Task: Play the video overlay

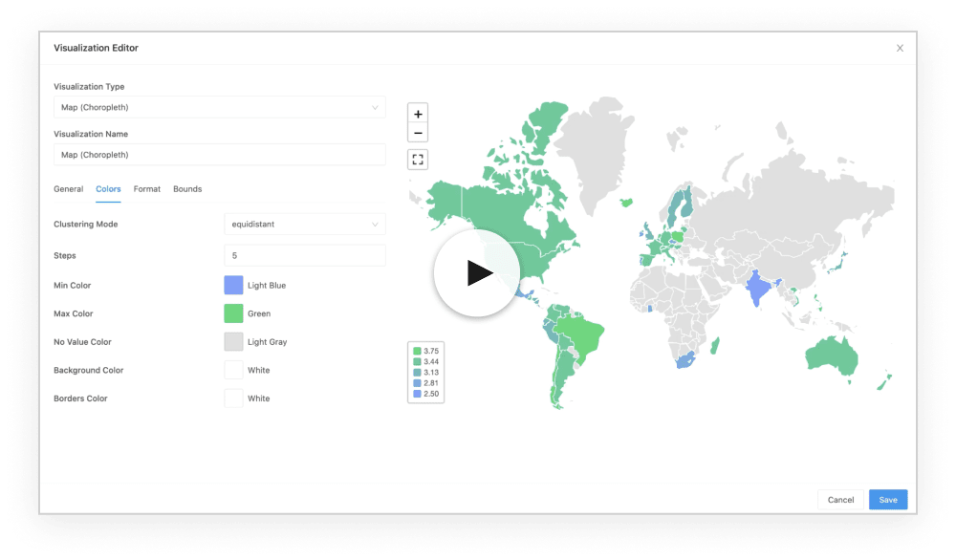Action: [477, 273]
